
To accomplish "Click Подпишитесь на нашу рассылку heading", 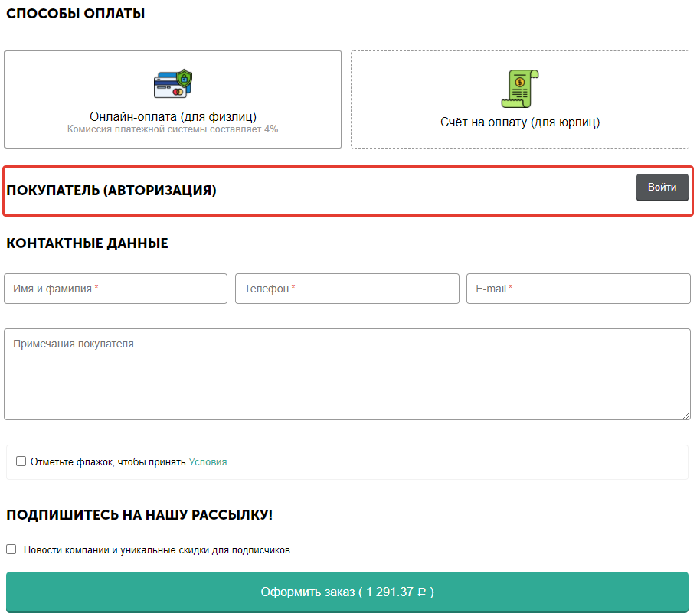I will click(x=139, y=515).
